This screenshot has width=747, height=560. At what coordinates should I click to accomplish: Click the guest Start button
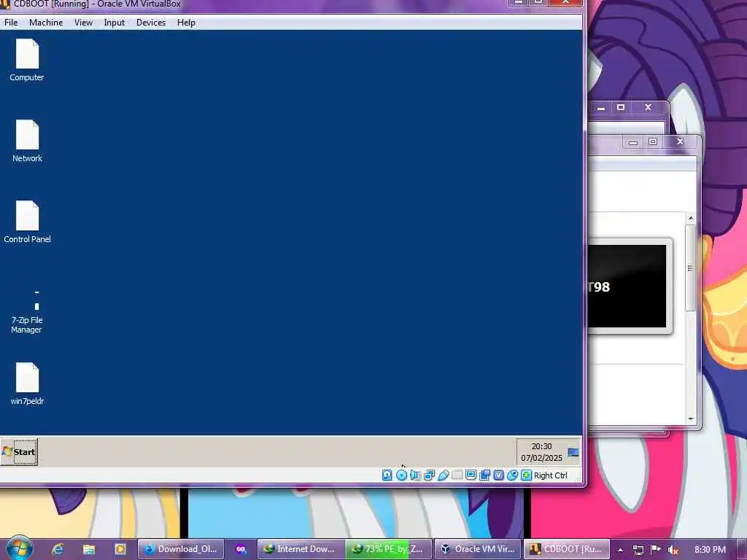(19, 452)
